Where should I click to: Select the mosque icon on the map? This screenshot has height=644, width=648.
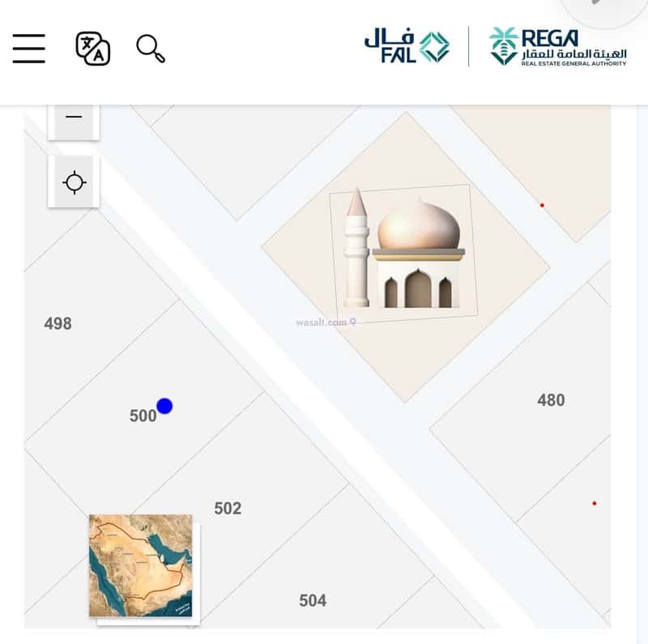coord(403,249)
